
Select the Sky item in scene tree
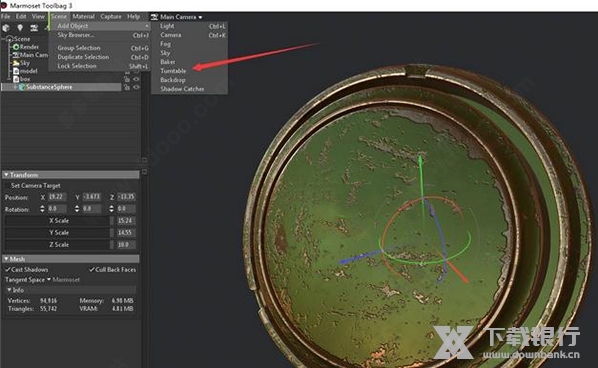tap(25, 63)
